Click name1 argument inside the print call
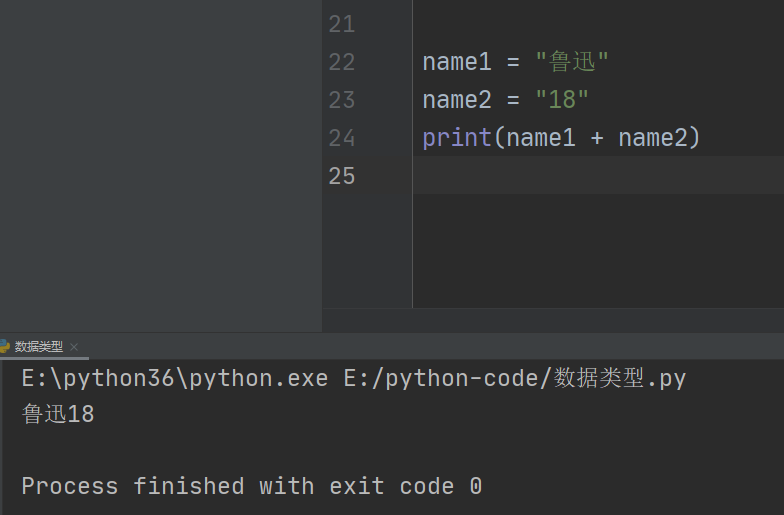784x515 pixels. coord(541,138)
